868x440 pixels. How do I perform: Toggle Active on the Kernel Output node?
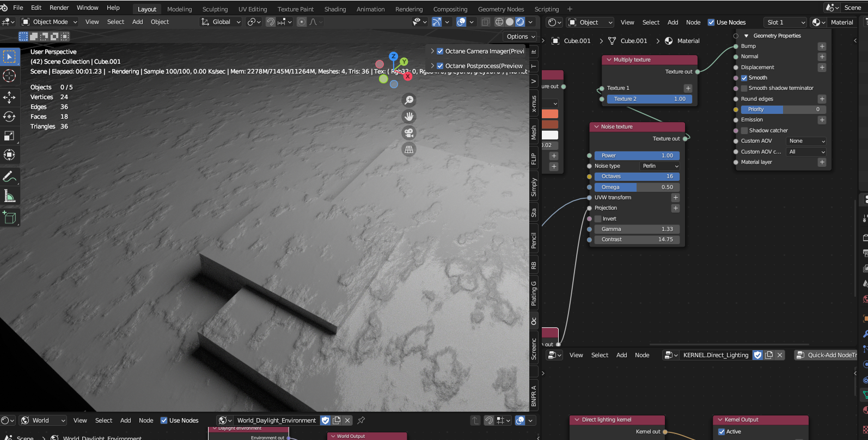click(x=722, y=432)
